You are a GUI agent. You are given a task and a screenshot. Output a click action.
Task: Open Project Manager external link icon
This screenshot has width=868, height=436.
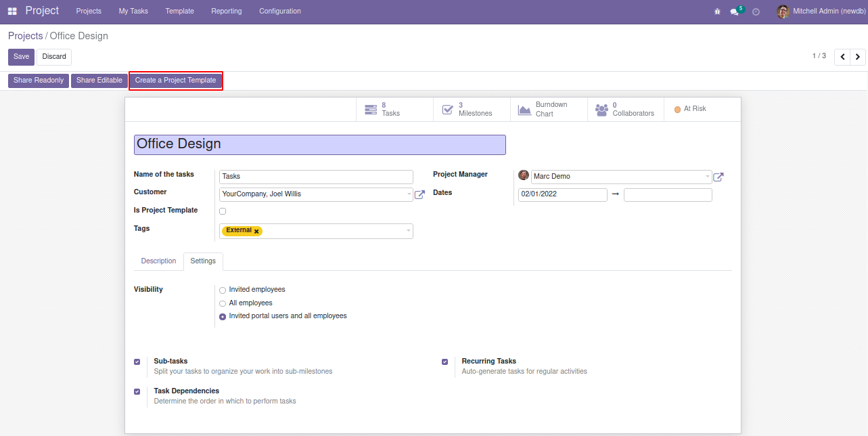718,177
